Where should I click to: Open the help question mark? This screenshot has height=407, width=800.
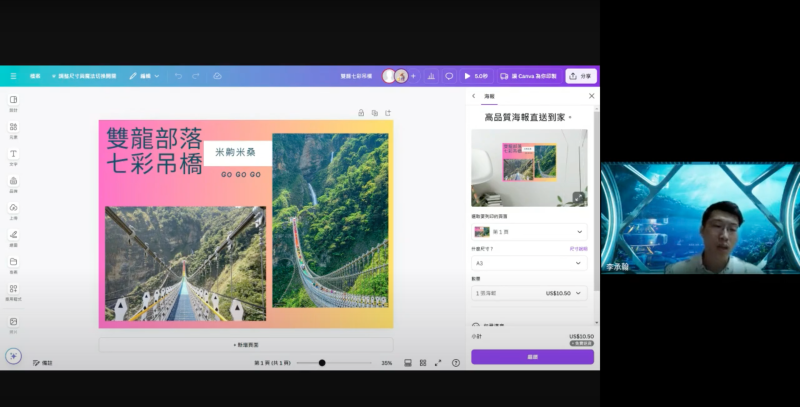coord(456,363)
